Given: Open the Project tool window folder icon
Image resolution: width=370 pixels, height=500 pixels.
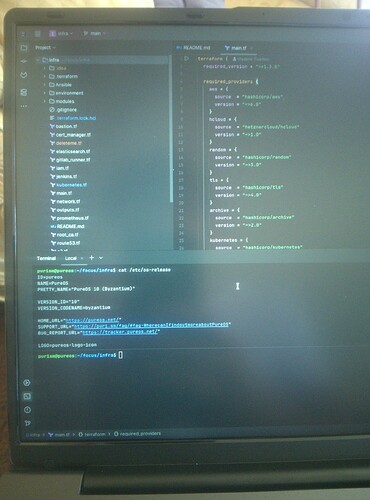Looking at the screenshot, I should click(x=24, y=48).
